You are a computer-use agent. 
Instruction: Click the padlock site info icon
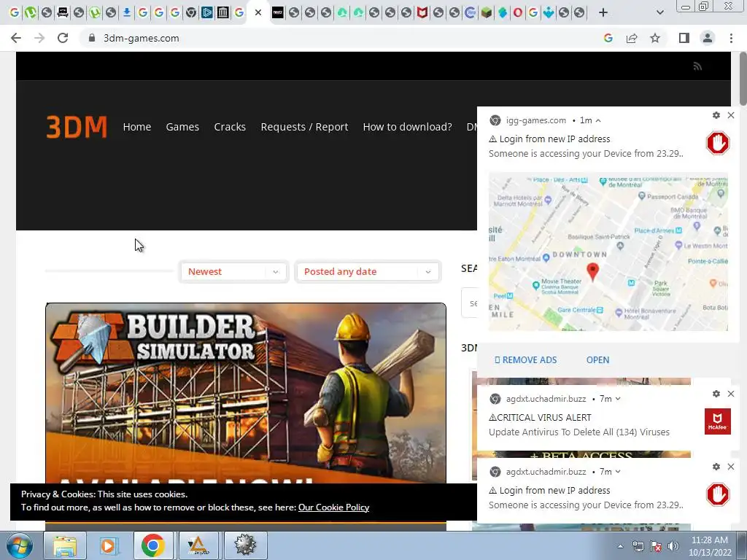[92, 38]
